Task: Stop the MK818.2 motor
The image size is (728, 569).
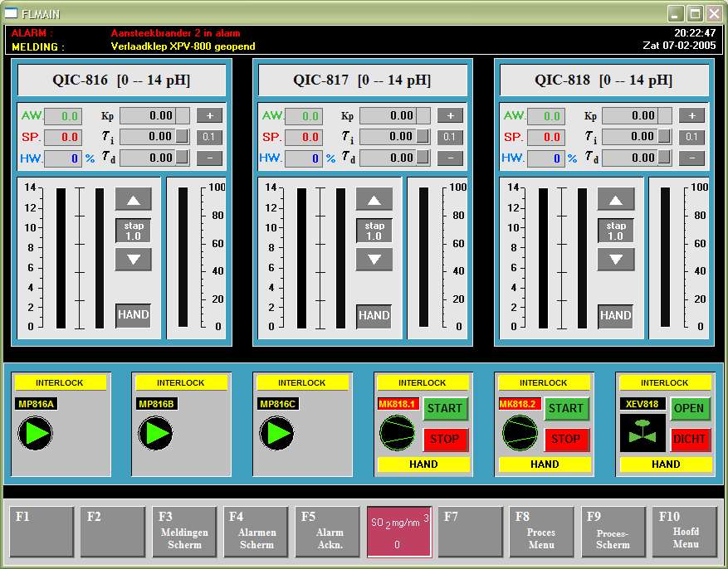Action: point(566,439)
